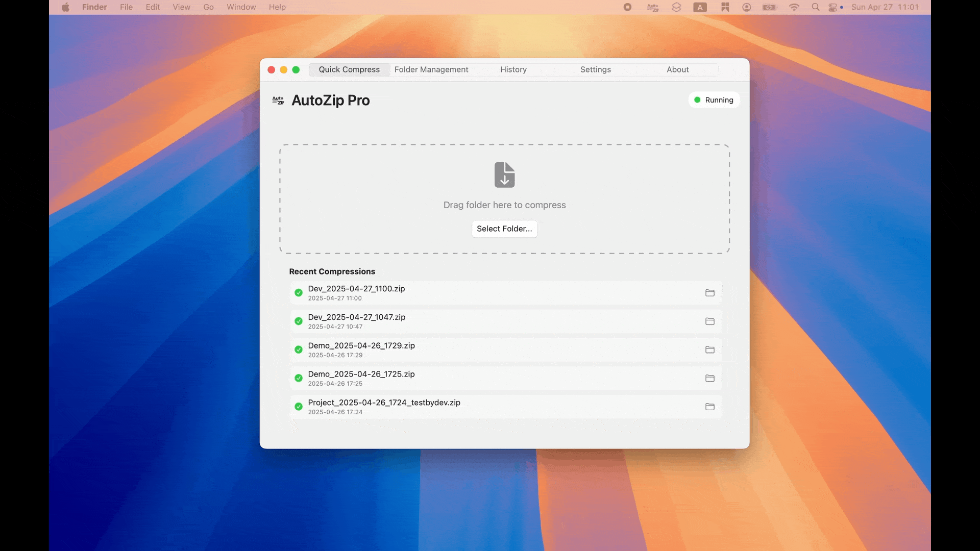
Task: Open Wi-Fi status in menu bar
Action: click(794, 7)
